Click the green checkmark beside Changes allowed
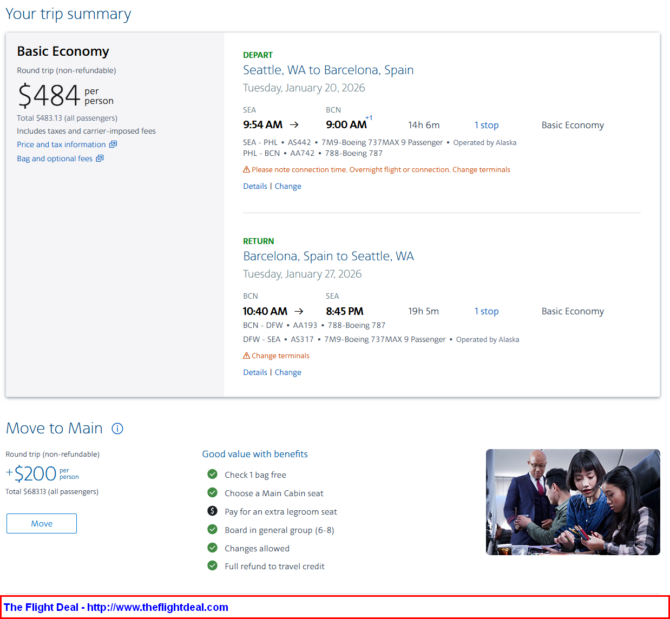The height and width of the screenshot is (619, 670). point(212,548)
